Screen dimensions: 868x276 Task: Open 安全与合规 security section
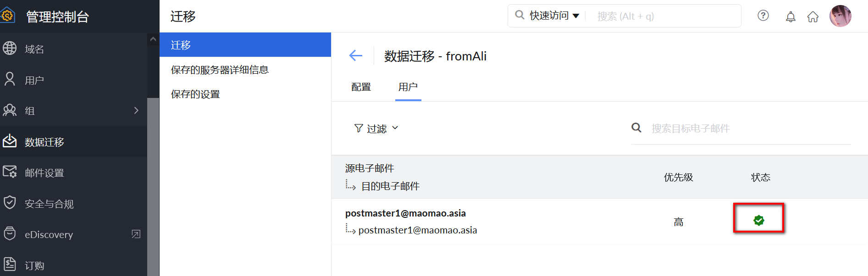(x=49, y=204)
